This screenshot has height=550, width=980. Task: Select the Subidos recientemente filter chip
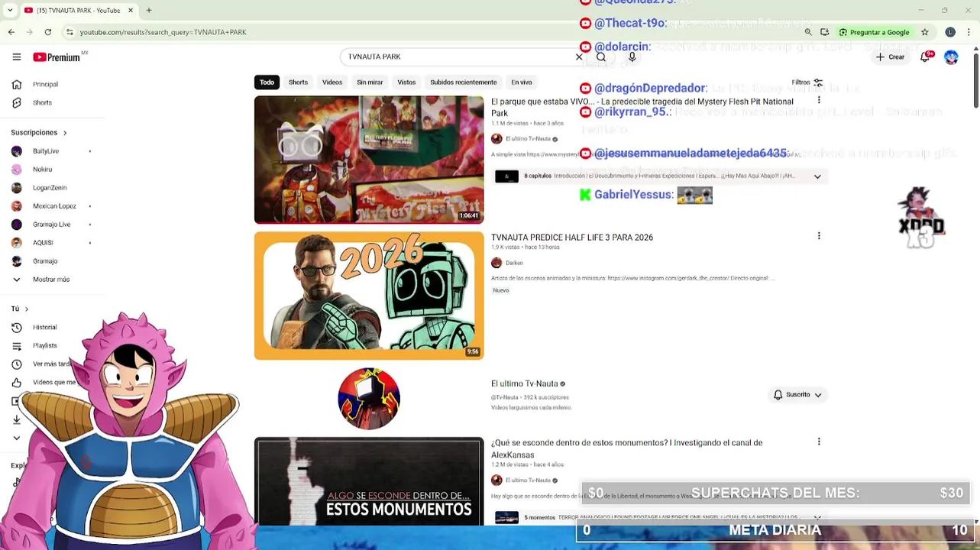[464, 82]
